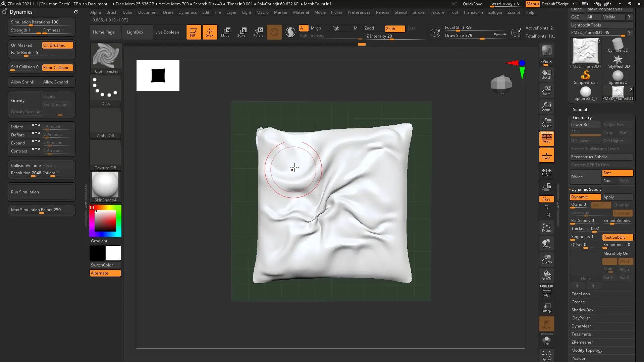Click the Scroll canvas icon
The width and height of the screenshot is (644, 362).
546,74
